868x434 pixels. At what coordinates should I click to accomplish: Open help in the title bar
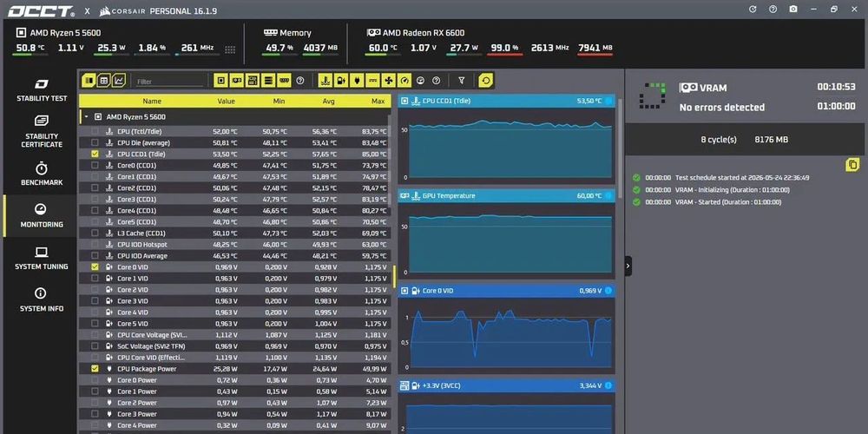point(773,10)
